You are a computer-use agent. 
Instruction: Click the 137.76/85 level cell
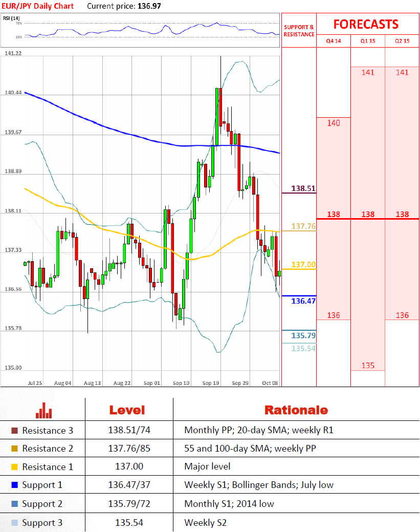[129, 449]
